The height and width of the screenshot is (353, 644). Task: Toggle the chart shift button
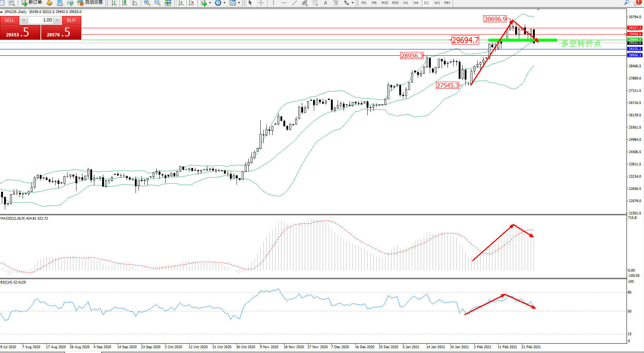(191, 3)
